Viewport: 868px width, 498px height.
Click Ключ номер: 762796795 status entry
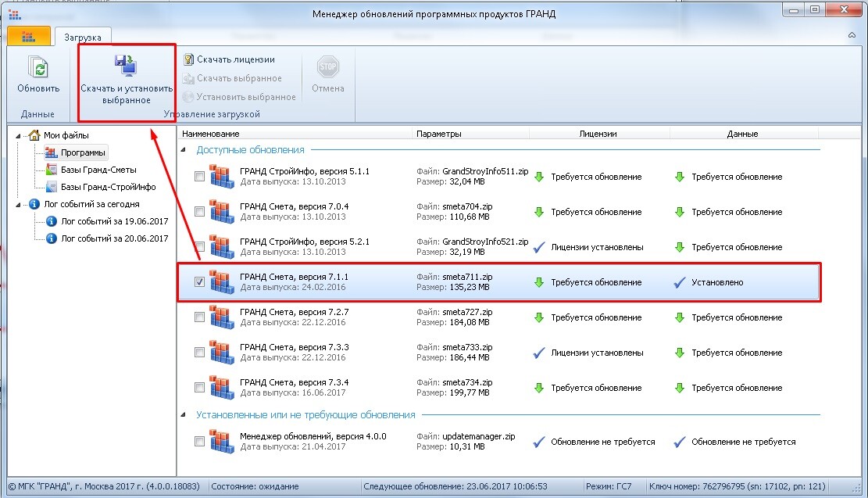coord(738,486)
